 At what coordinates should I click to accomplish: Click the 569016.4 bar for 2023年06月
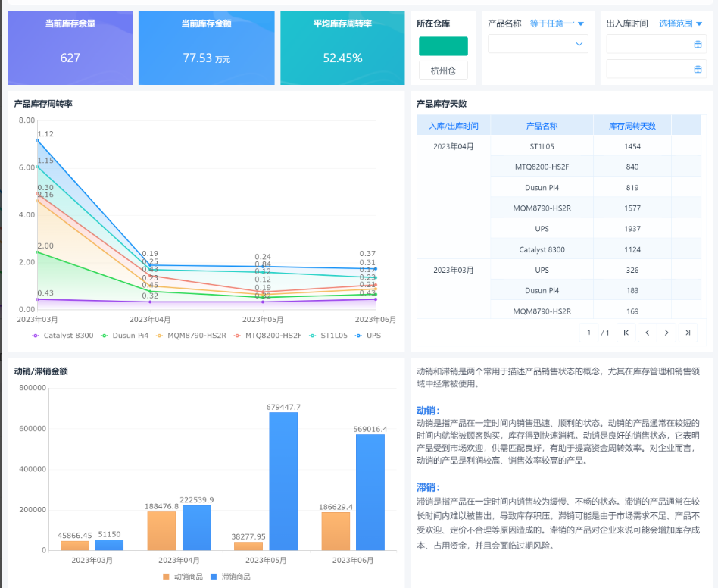coord(370,492)
